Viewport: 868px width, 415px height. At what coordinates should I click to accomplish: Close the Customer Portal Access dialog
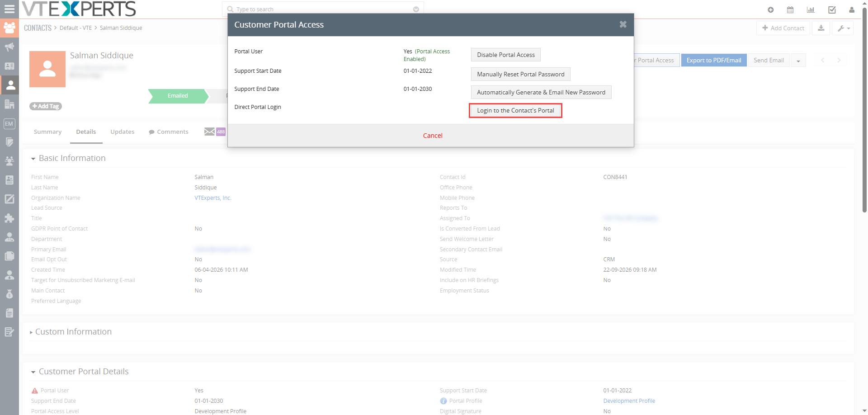click(623, 24)
